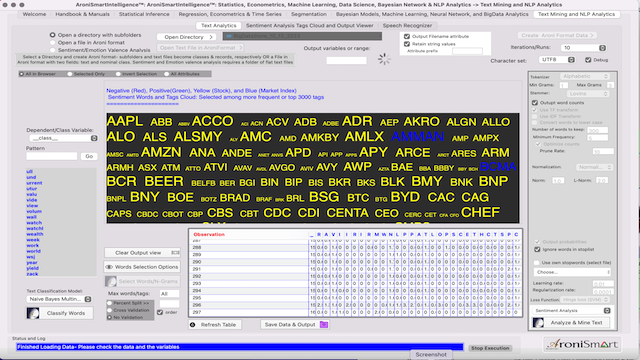Toggle Output Filename attribute checkbox

407,36
